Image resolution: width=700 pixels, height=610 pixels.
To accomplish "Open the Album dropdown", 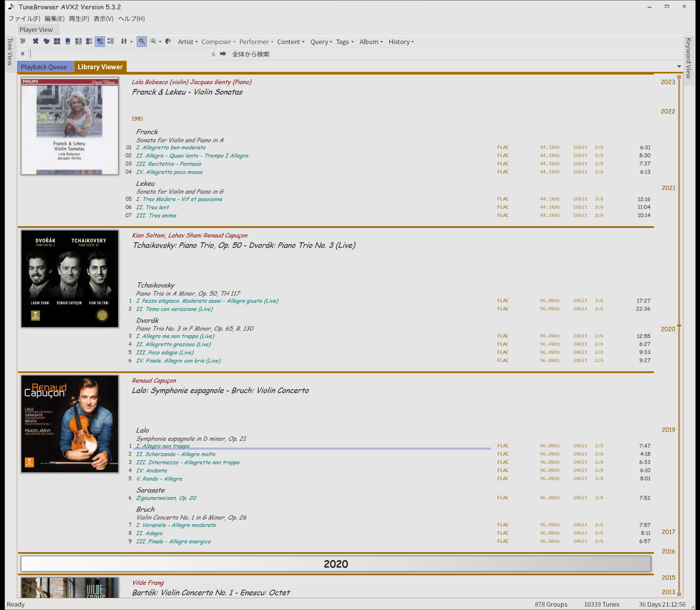I will (371, 42).
